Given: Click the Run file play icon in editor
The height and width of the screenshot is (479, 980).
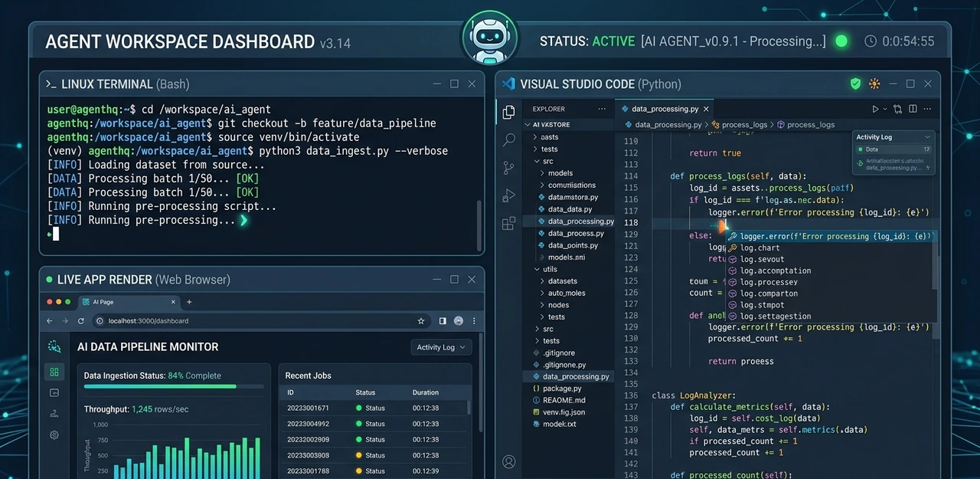Looking at the screenshot, I should point(876,110).
